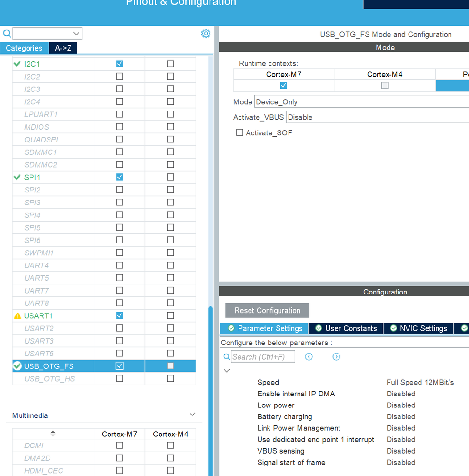Click the USART1 warning triangle icon
Screen dimensions: 469x476
point(18,316)
